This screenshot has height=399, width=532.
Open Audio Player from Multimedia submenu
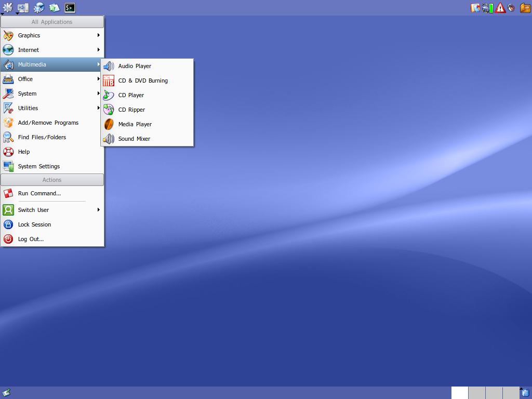pos(135,66)
